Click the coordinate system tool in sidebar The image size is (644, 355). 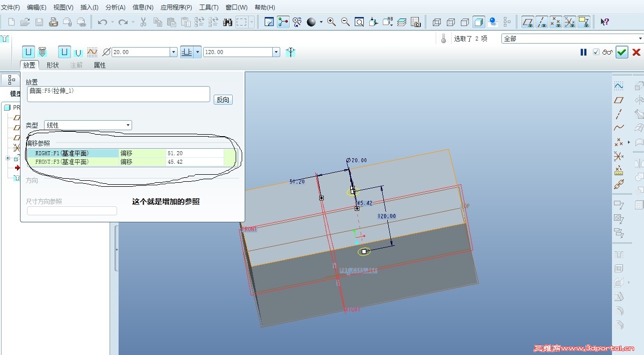pos(619,156)
